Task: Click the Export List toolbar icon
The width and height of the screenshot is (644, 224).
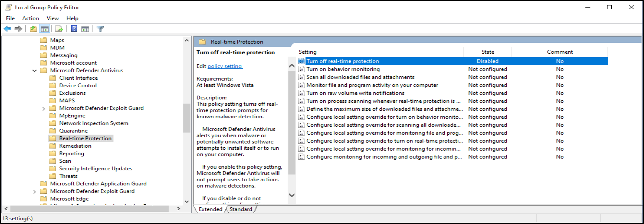Action: click(x=59, y=29)
